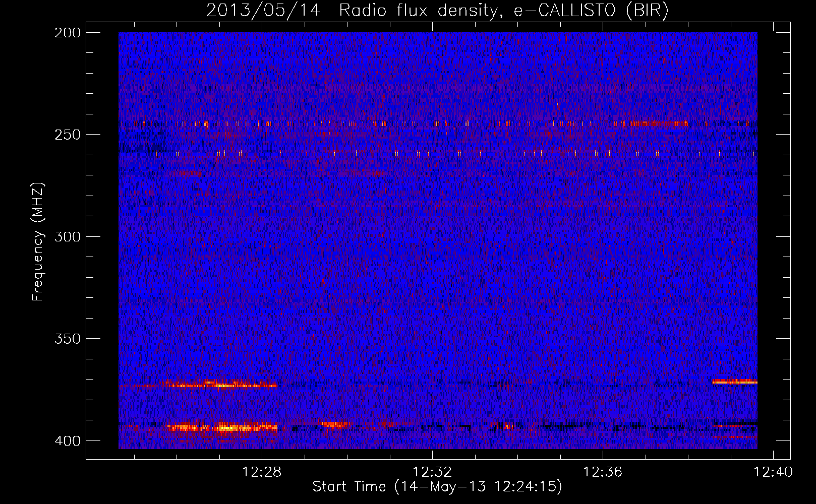Select the 350 frequency tick label
Screen dimensions: 816x504
click(x=67, y=338)
